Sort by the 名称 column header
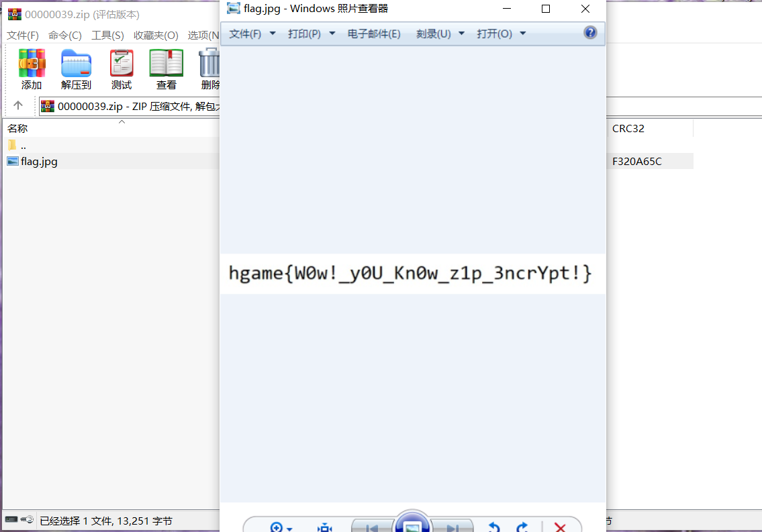The height and width of the screenshot is (532, 762). 17,128
